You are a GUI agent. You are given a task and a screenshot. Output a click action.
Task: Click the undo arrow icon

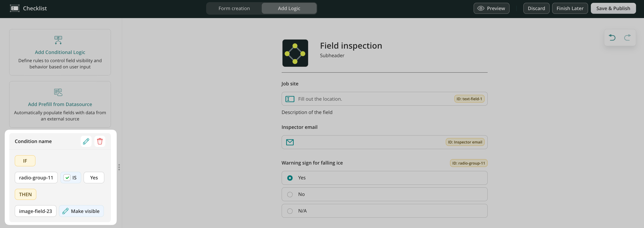click(x=612, y=38)
